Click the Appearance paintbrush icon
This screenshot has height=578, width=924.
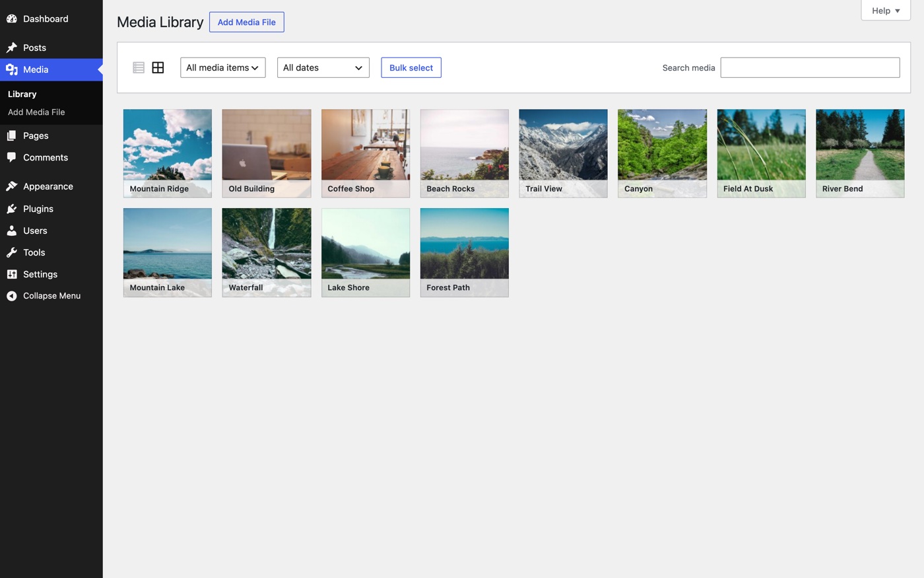[x=12, y=186]
